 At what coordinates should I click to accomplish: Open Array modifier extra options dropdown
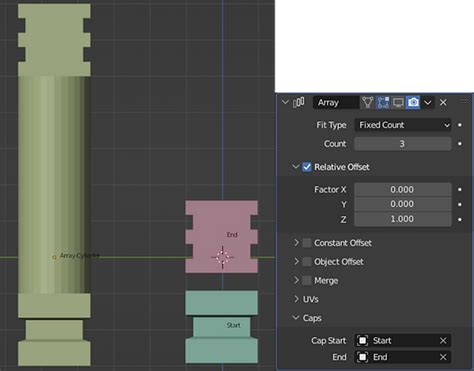[x=428, y=103]
